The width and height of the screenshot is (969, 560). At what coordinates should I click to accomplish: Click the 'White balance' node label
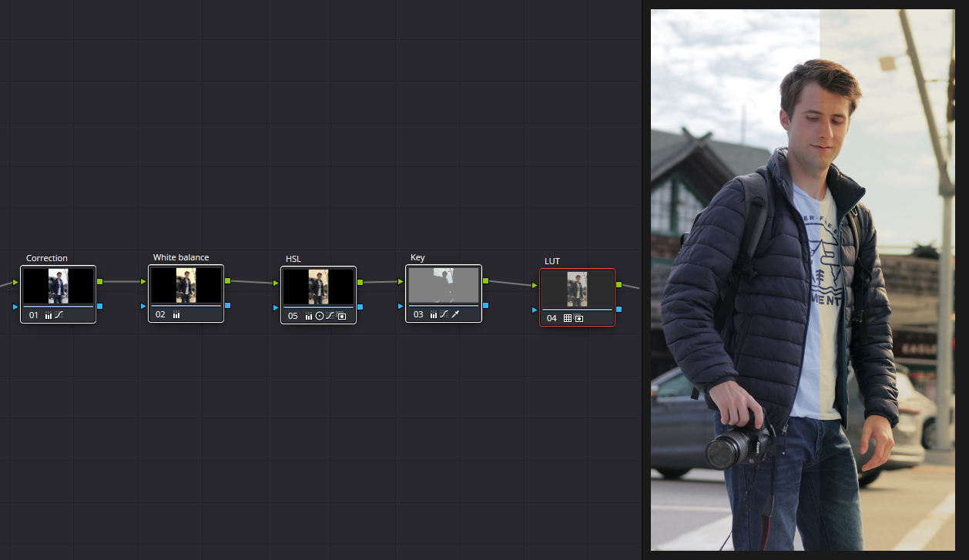point(181,257)
